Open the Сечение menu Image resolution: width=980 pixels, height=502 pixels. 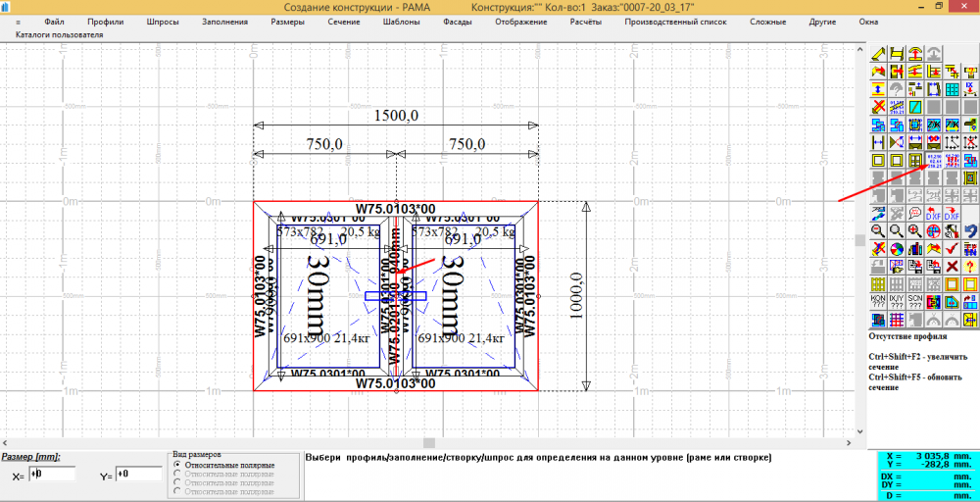pyautogui.click(x=344, y=22)
